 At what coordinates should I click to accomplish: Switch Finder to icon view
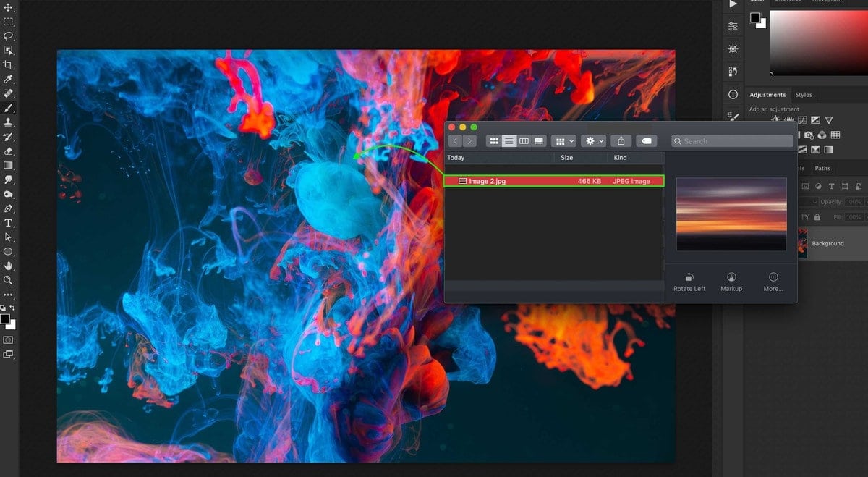coord(494,141)
